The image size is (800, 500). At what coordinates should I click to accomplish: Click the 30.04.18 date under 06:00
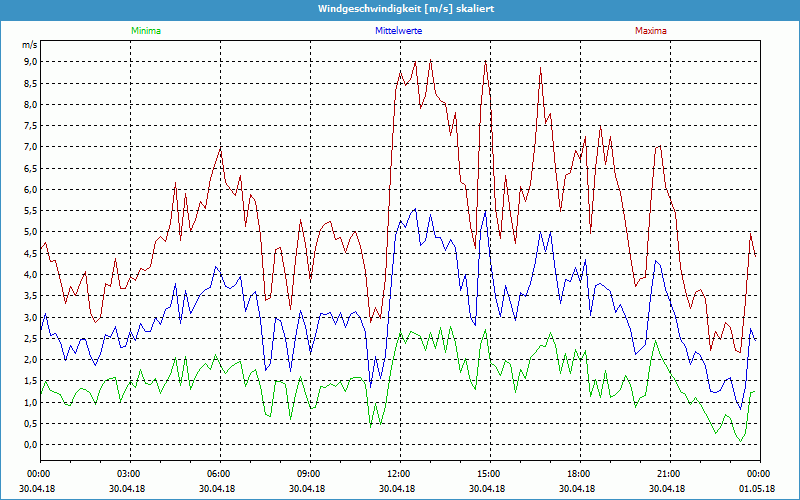click(x=217, y=488)
